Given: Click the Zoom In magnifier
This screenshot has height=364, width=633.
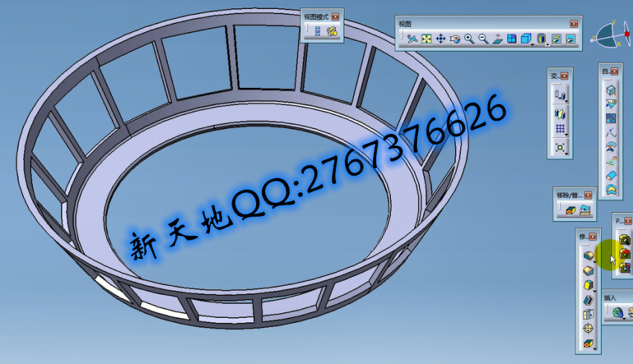Looking at the screenshot, I should tap(468, 39).
